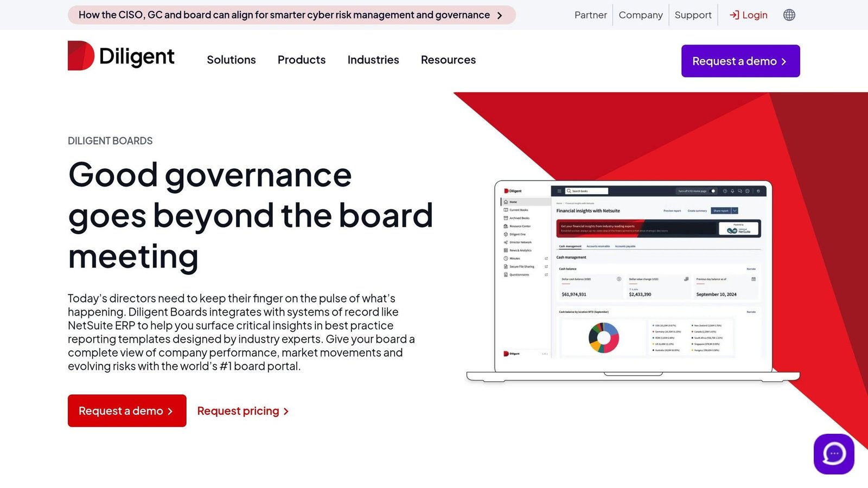Click the NetSuite logo badge in mockup
The image size is (868, 488).
point(738,229)
